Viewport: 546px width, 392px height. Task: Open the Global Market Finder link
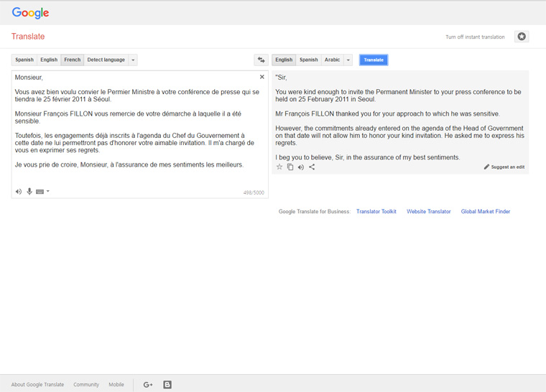click(x=486, y=211)
